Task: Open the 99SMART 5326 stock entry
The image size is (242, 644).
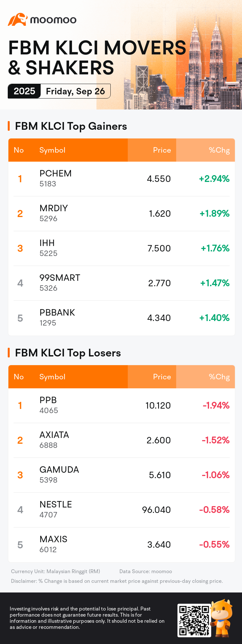Action: [121, 283]
